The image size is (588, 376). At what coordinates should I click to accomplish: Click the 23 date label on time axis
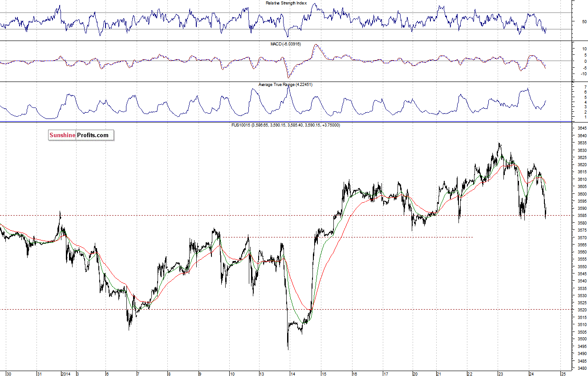[x=500, y=373]
